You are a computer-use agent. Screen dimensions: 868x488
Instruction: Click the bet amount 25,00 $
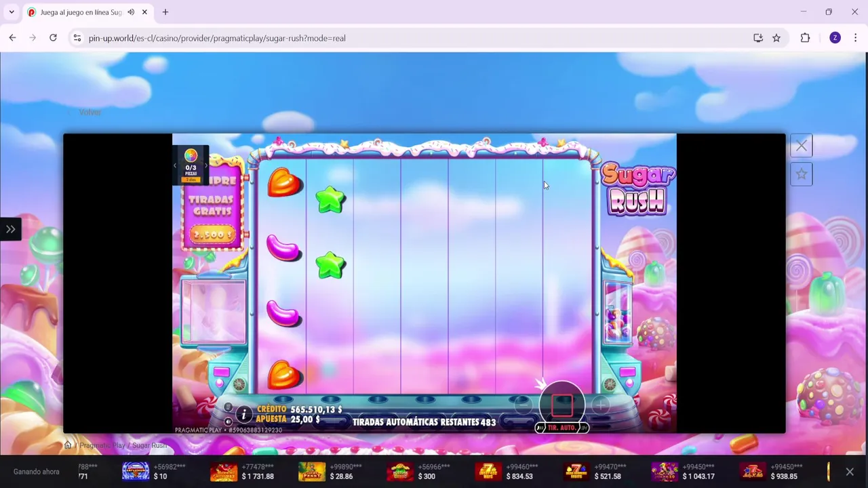(x=305, y=420)
